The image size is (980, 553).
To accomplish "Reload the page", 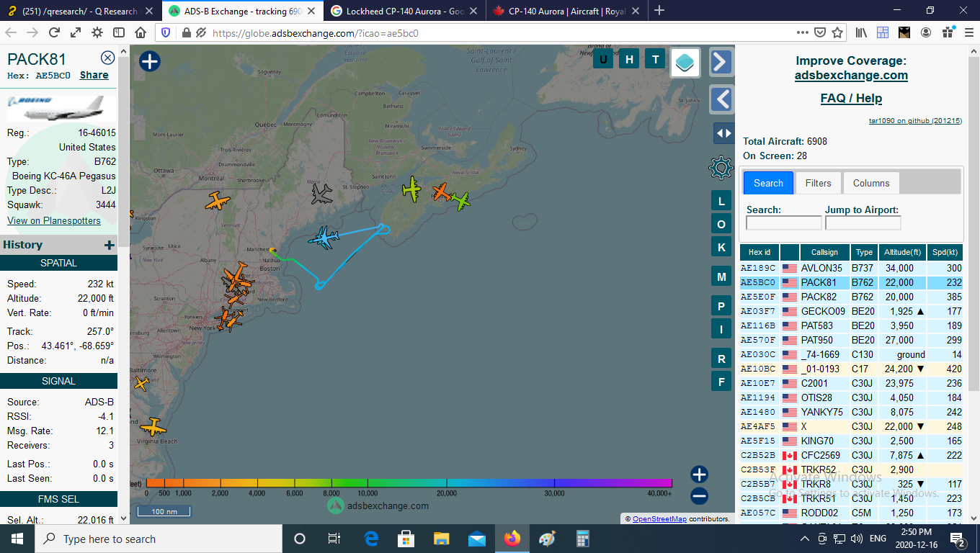I will pyautogui.click(x=54, y=32).
